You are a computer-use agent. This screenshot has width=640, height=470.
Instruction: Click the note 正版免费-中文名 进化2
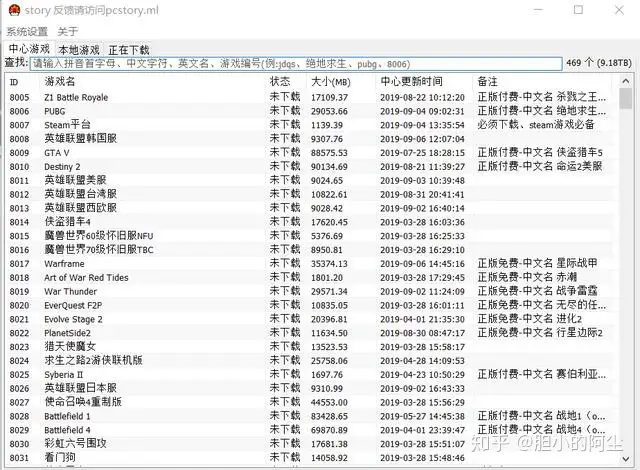(x=529, y=319)
